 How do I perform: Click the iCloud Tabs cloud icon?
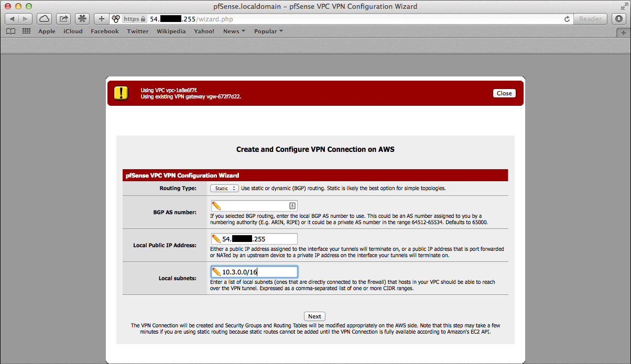pos(45,19)
